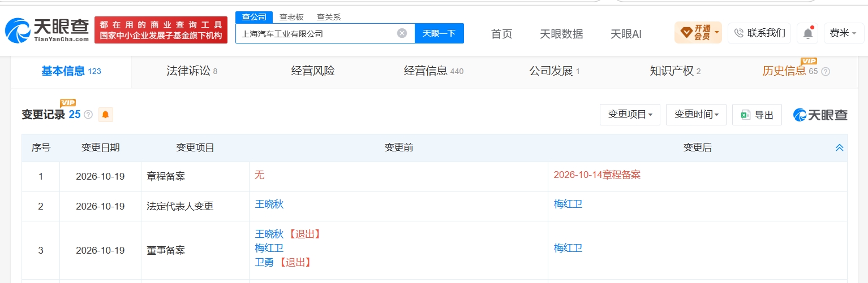Image resolution: width=868 pixels, height=283 pixels.
Task: Switch to the 查公司 search tab
Action: [x=254, y=17]
